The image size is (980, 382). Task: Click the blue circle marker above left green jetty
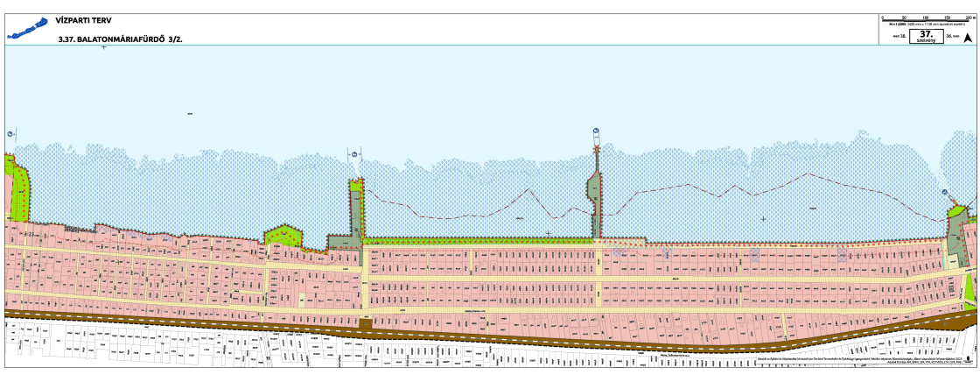click(x=355, y=154)
